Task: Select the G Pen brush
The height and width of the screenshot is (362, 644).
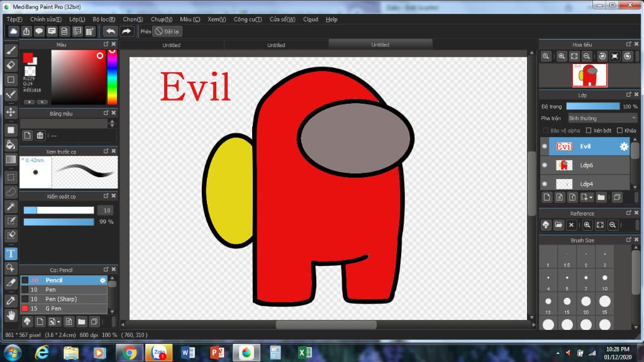Action: [x=64, y=309]
